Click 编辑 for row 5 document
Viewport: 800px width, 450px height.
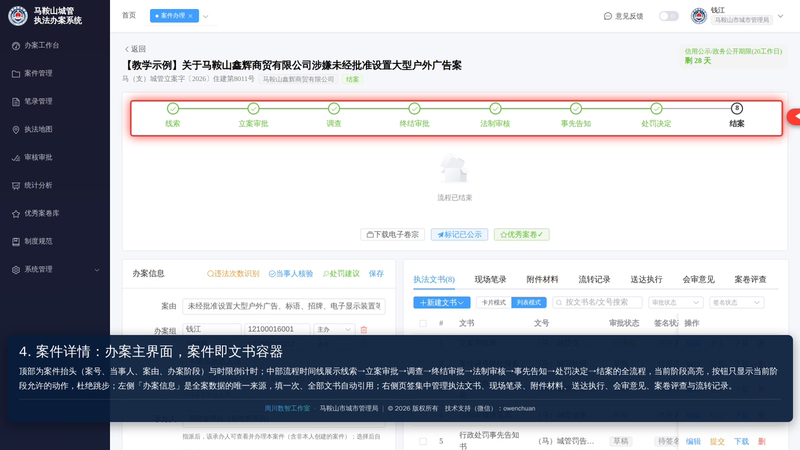point(693,441)
